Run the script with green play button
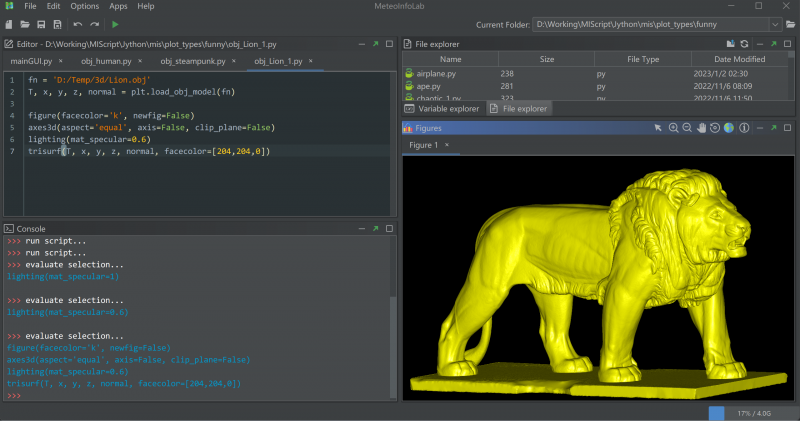 click(115, 23)
